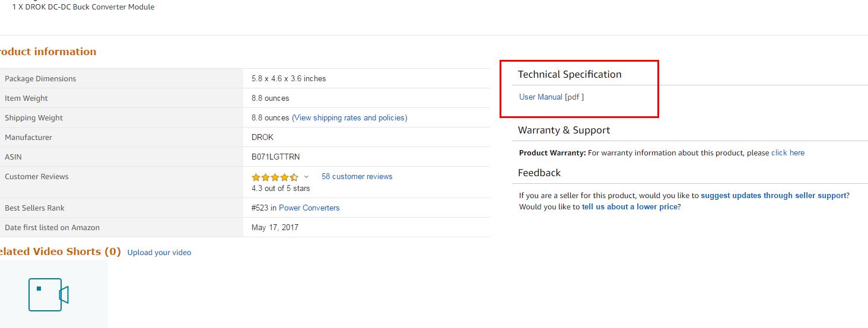Click the Technical Specification heading
The image size is (868, 328).
click(x=570, y=75)
